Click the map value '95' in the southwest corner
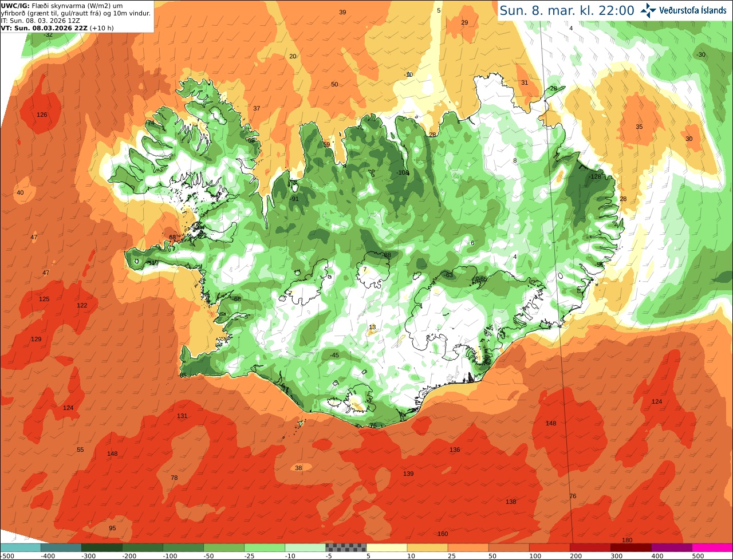Screen dimensions: 733x560 coord(112,528)
